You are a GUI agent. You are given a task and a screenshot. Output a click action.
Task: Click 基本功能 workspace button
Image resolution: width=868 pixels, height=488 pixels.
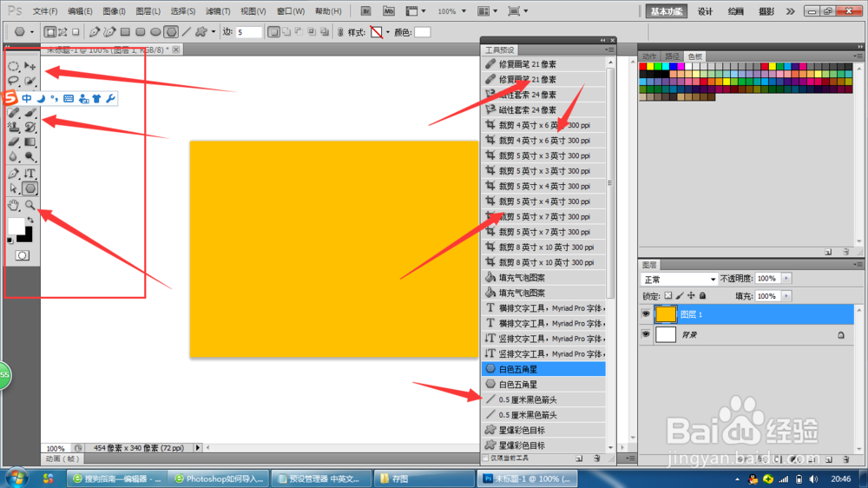(x=667, y=11)
